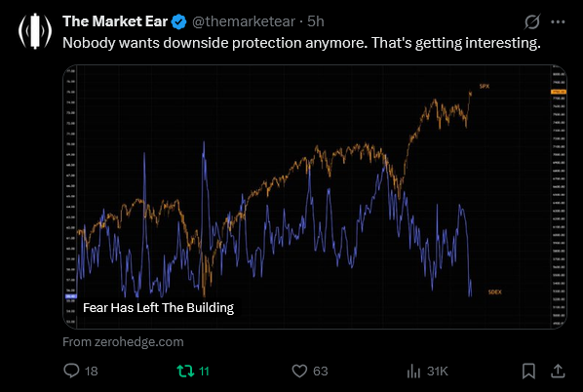This screenshot has height=392, width=583.
Task: Click the 18 replies count
Action: click(91, 372)
